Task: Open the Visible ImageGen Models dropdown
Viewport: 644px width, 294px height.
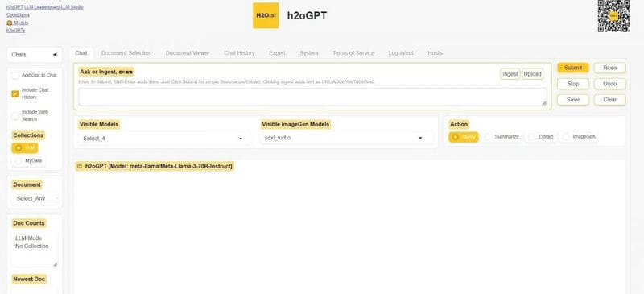Action: tap(346, 138)
